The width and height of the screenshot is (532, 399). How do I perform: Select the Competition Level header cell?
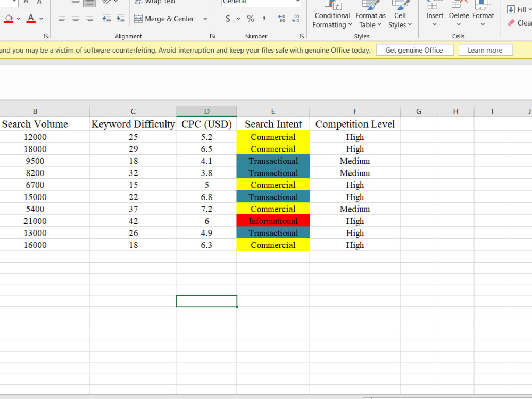pos(355,124)
